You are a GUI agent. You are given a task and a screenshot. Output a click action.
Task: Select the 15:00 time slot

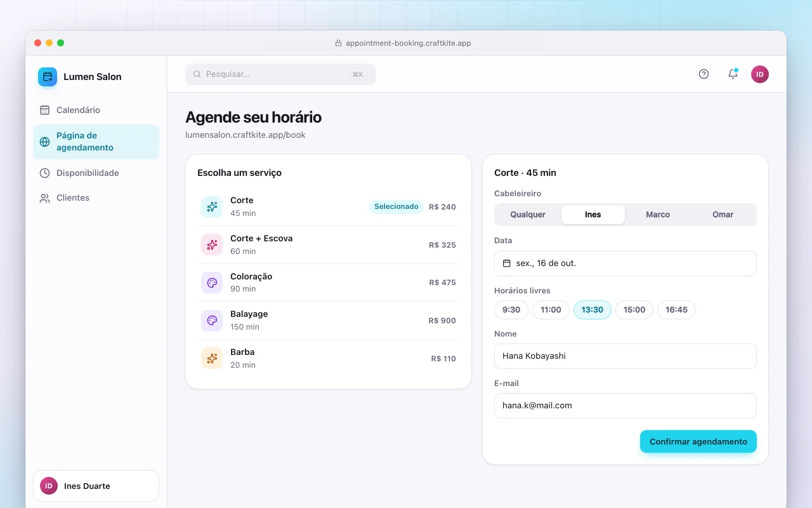(634, 310)
